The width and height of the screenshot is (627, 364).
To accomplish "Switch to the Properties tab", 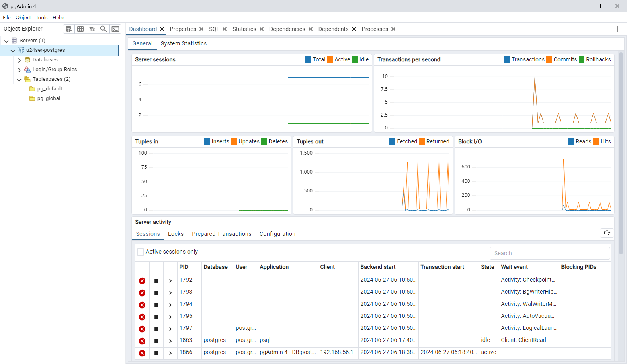I will pos(183,29).
